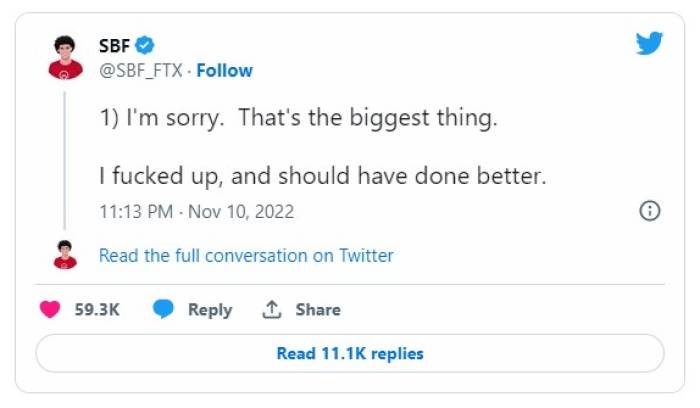Viewport: 700px width, 408px height.
Task: Click the share upload arrow icon
Action: (271, 310)
